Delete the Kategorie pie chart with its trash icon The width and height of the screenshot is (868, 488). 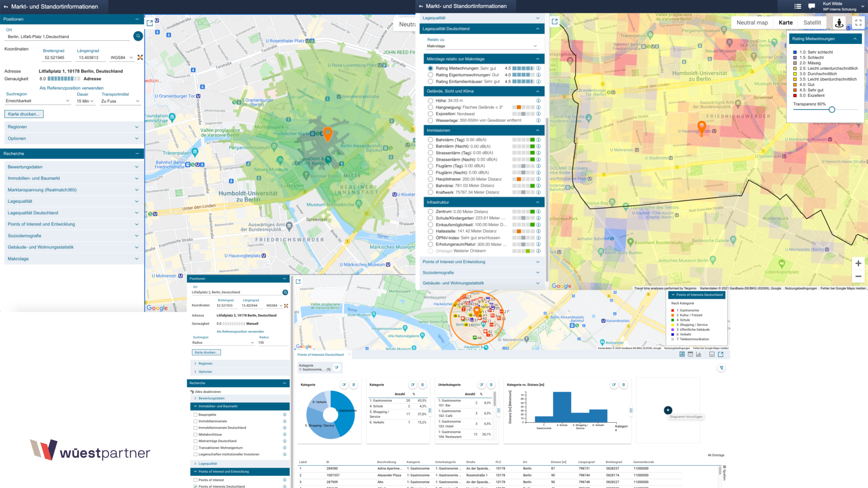pos(353,385)
